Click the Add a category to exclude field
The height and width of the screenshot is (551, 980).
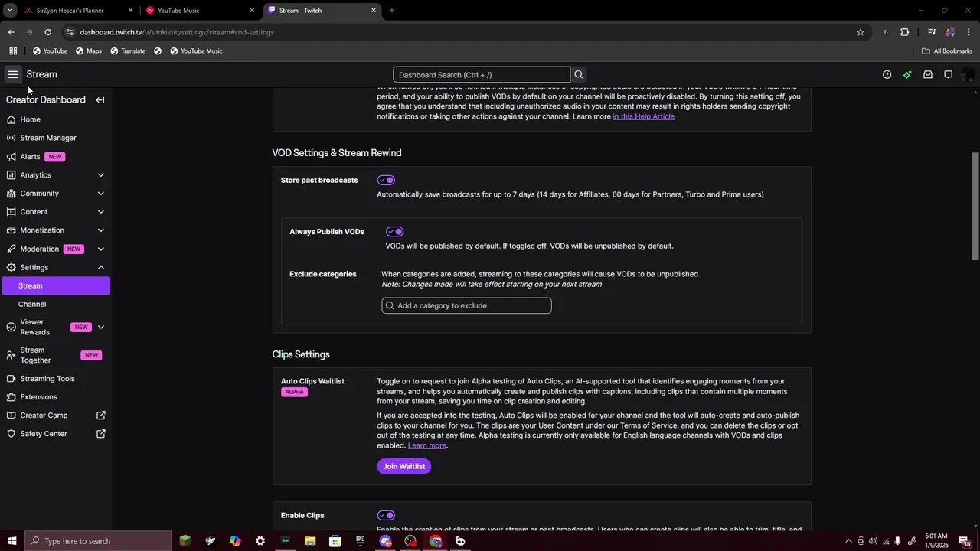tap(466, 305)
